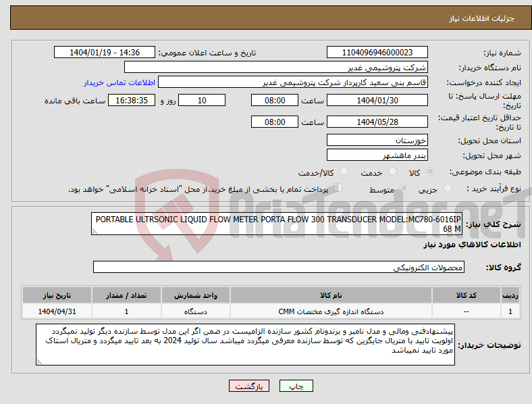Click the need date cell 1404/04/31
The width and height of the screenshot is (532, 404).
tap(57, 311)
